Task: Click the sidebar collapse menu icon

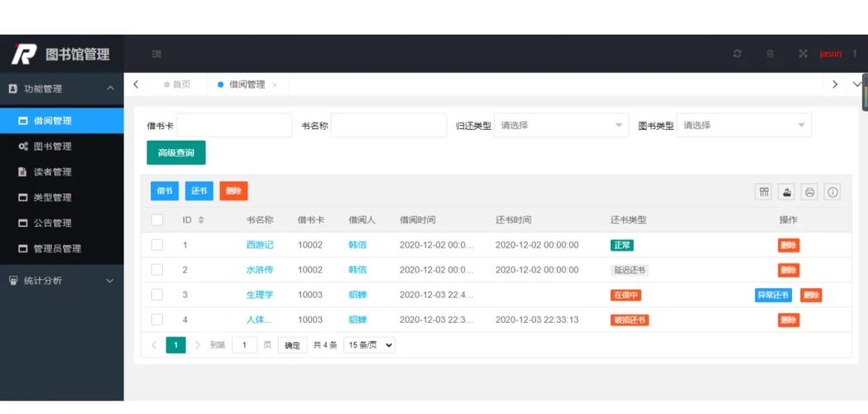Action: point(156,54)
